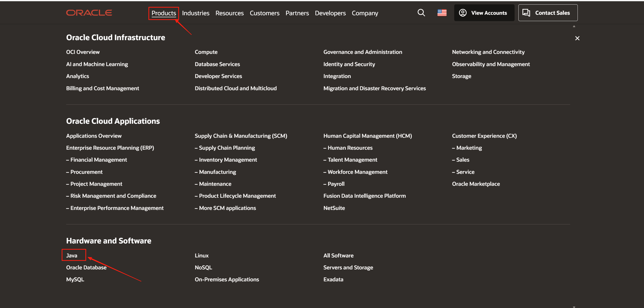Select Servers and Storage
Screen dimensions: 644x308
[348, 267]
